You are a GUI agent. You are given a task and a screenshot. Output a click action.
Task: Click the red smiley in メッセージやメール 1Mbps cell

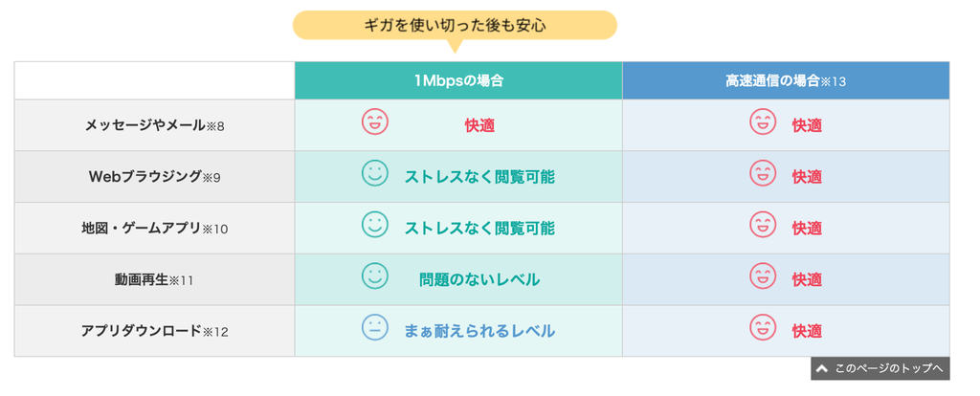(x=375, y=121)
